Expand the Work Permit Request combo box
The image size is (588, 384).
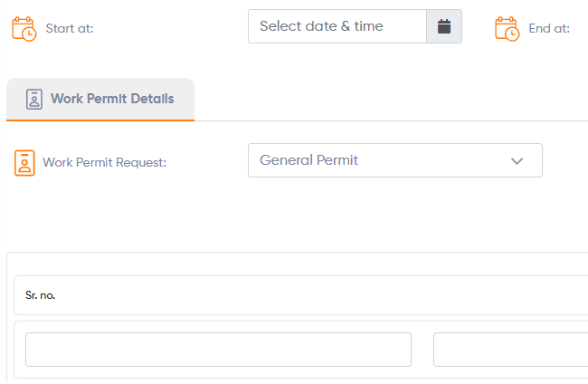395,160
